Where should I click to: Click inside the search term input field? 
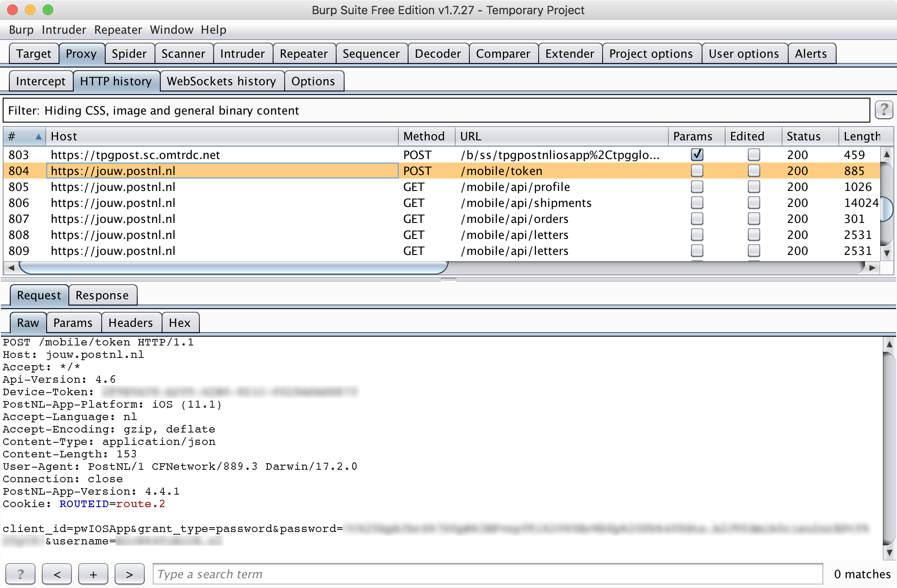311,574
